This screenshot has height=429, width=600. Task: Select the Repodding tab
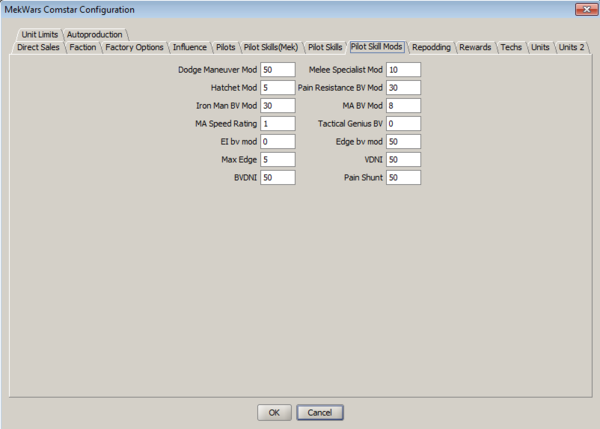point(431,47)
